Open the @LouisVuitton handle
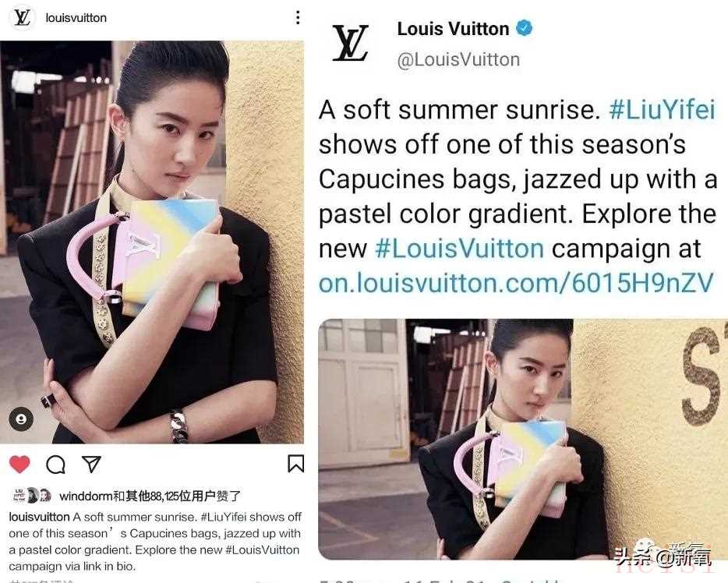 (x=458, y=60)
